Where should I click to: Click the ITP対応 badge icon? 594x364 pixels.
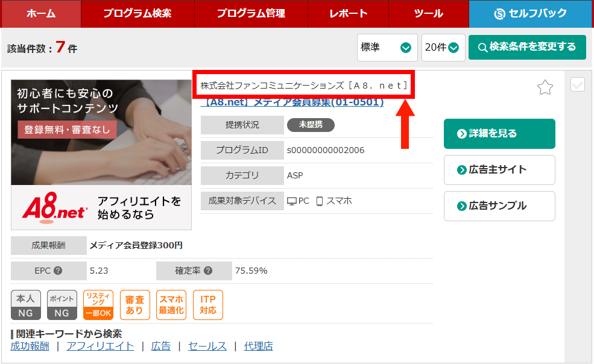tap(208, 305)
